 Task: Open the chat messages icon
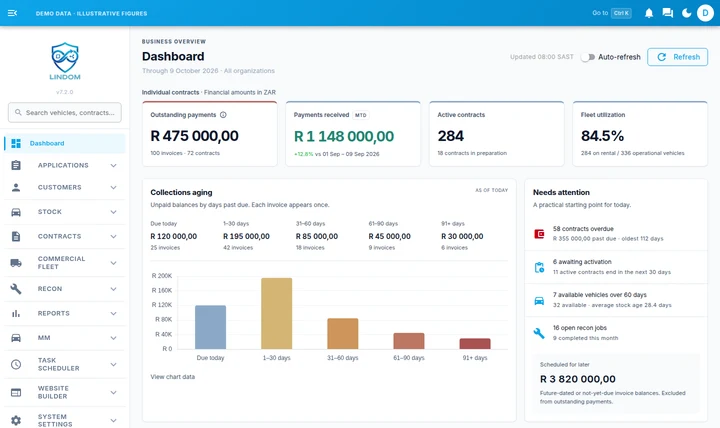point(667,13)
